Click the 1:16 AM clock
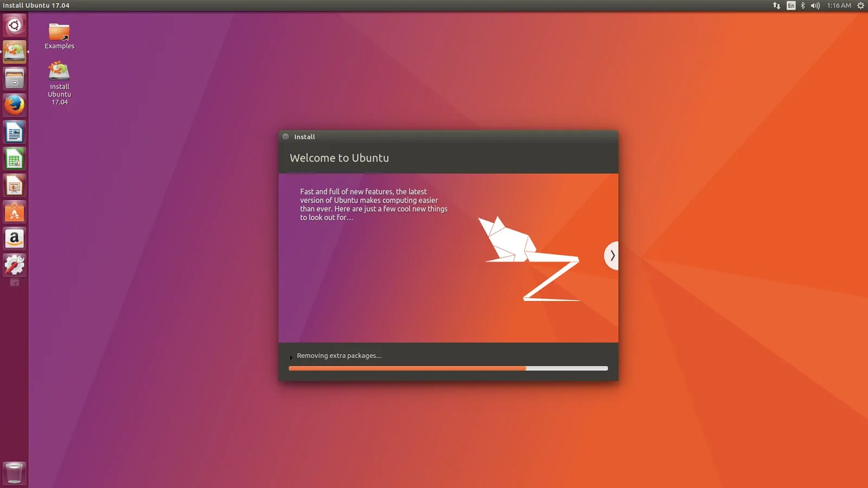 pos(839,5)
